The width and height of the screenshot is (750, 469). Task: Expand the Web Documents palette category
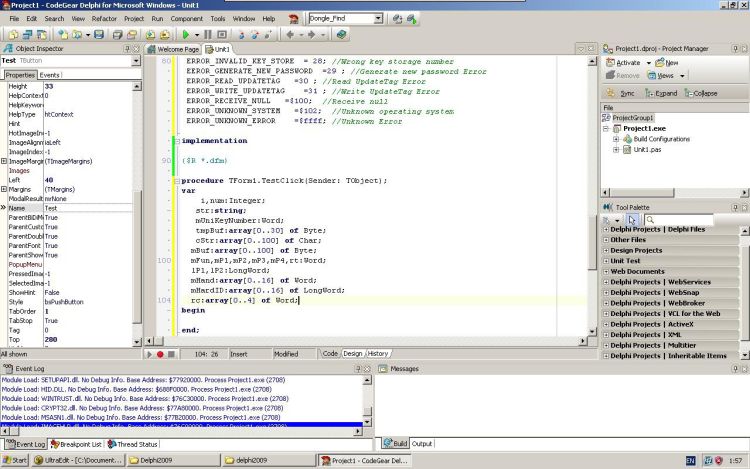(606, 272)
